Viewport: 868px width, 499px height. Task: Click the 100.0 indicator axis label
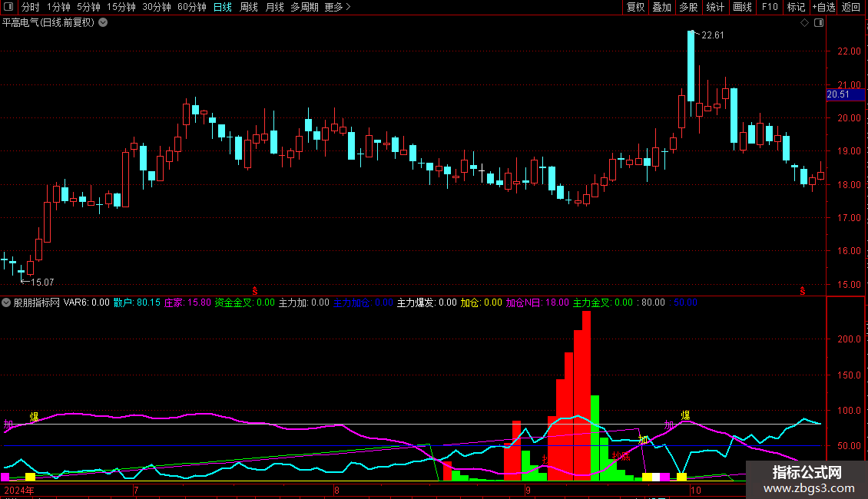click(x=849, y=411)
